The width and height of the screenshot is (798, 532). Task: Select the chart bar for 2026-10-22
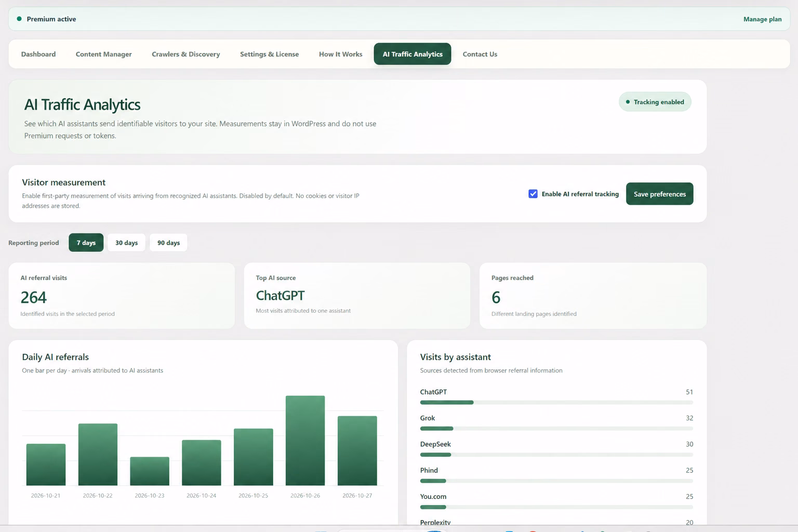tap(98, 455)
